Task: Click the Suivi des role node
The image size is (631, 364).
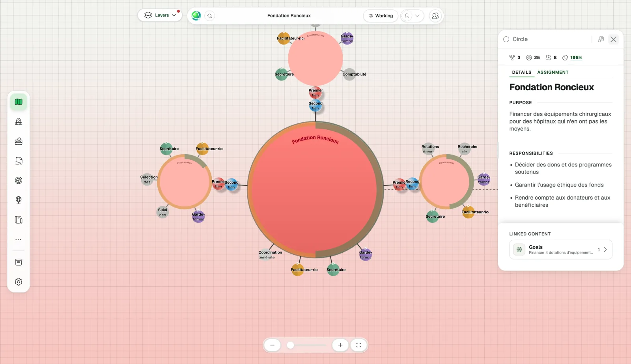Action: coord(162,212)
